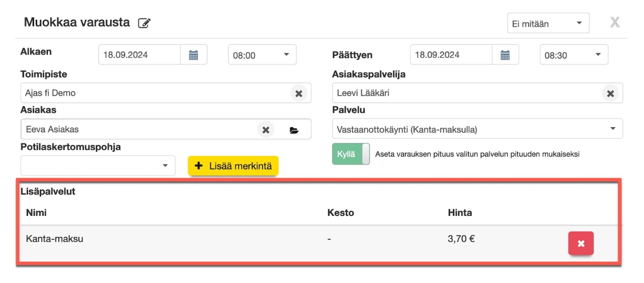Expand the Palvelu service dropdown

pyautogui.click(x=477, y=129)
